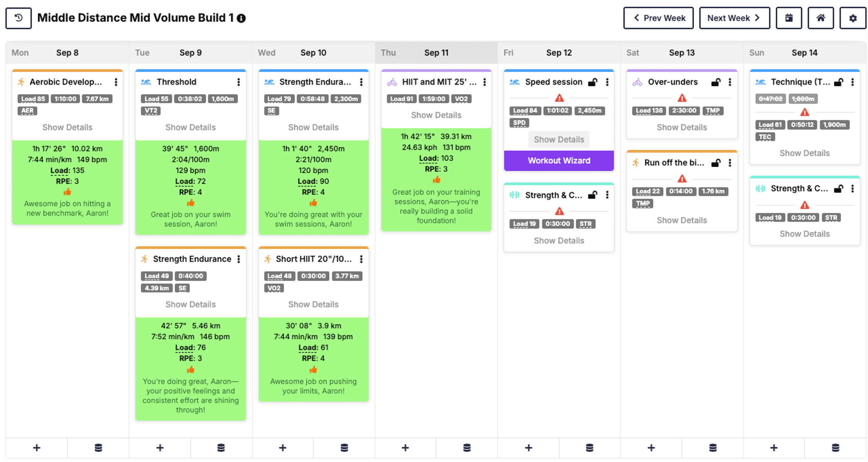Screen dimensions: 868x462
Task: Toggle the lock on Over-unders workout
Action: [716, 82]
